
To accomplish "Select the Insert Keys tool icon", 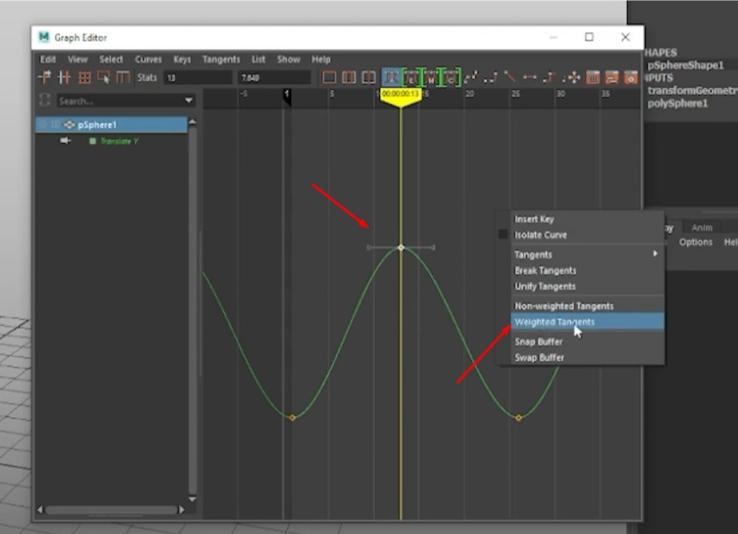I will coord(65,77).
